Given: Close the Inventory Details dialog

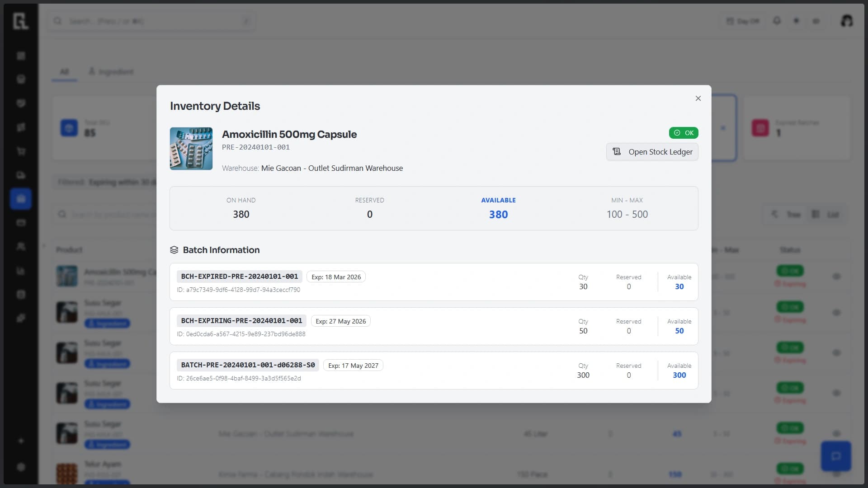Looking at the screenshot, I should [698, 99].
